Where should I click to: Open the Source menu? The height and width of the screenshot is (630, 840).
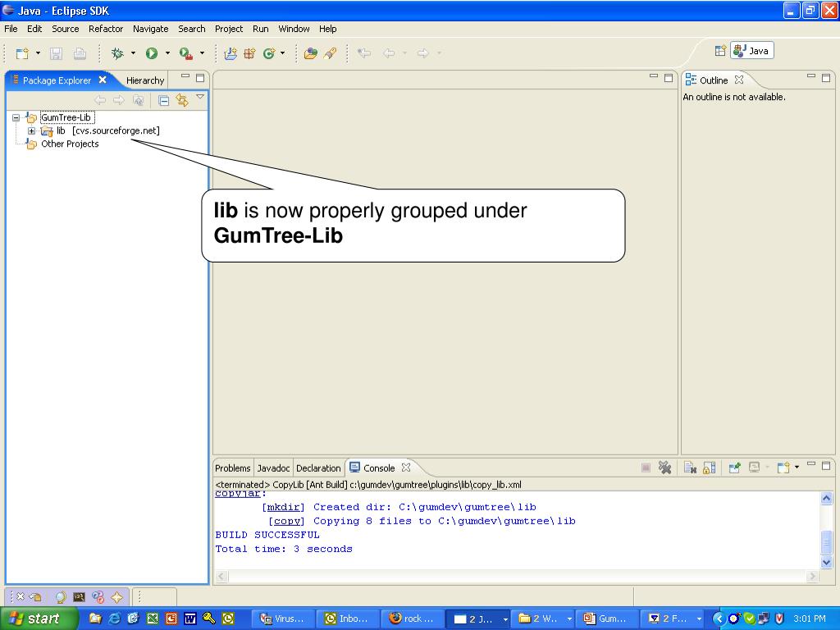(x=66, y=29)
